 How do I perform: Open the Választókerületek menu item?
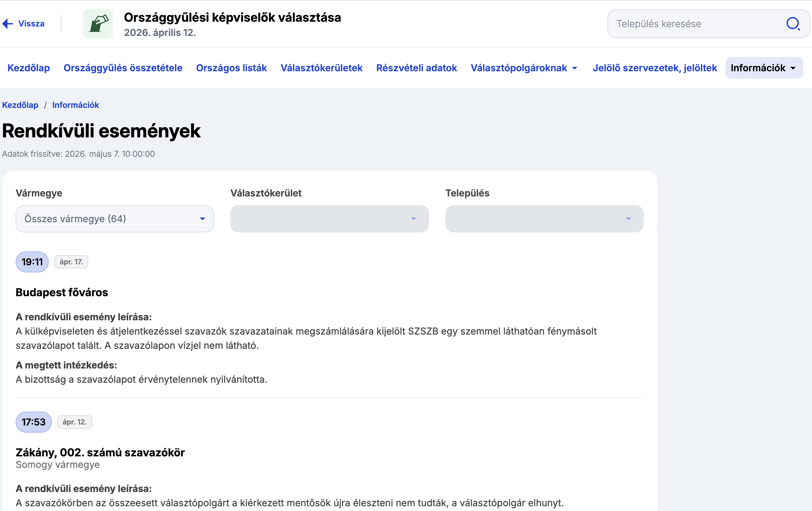tap(322, 68)
